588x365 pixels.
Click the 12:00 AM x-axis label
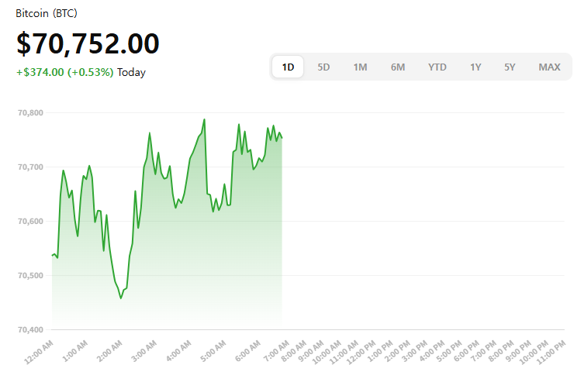tap(39, 351)
